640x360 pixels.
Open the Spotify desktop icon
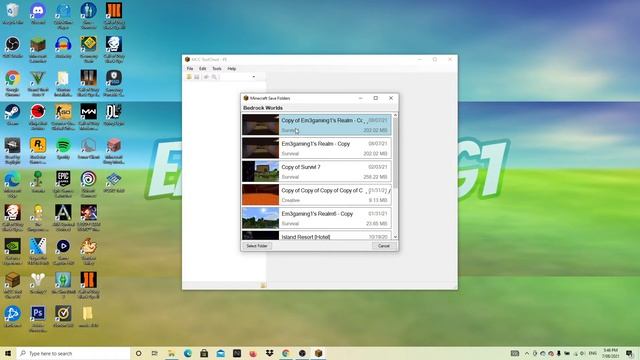point(63,148)
